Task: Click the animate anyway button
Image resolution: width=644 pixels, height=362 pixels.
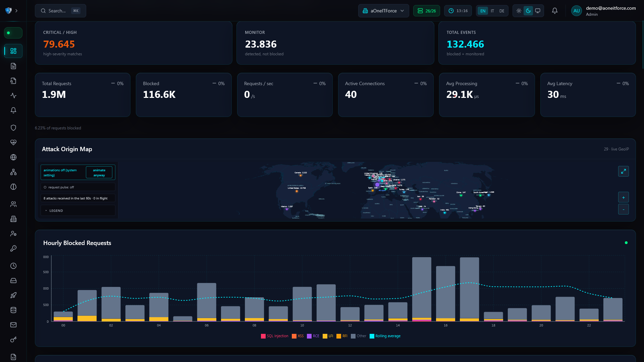Action: [99, 173]
